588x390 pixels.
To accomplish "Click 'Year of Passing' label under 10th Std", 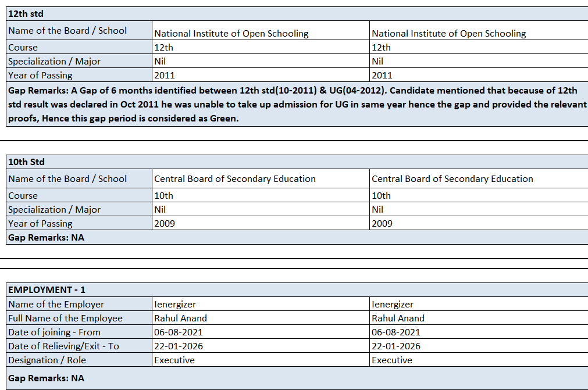I will click(40, 224).
